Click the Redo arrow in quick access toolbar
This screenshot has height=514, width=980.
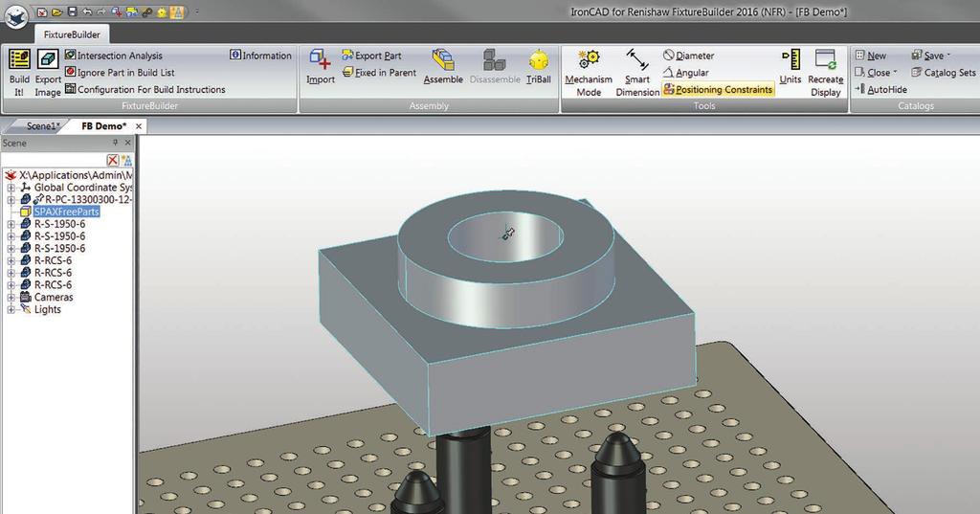[x=101, y=11]
